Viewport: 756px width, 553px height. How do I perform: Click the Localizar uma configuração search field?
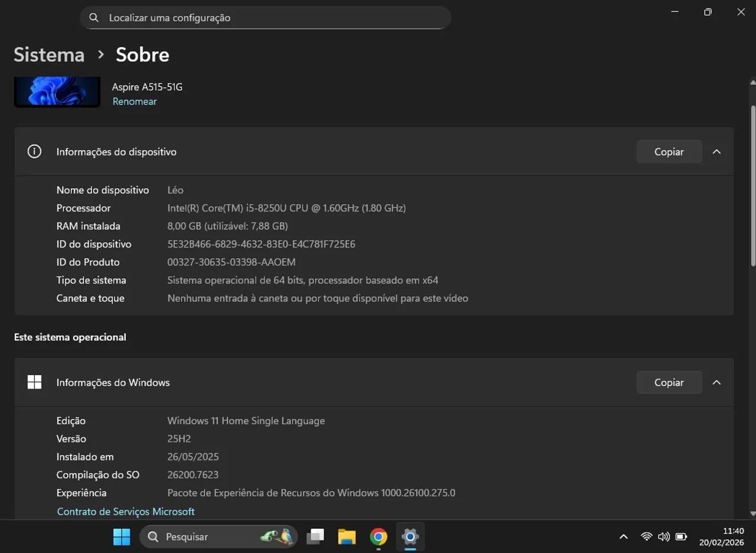(265, 17)
